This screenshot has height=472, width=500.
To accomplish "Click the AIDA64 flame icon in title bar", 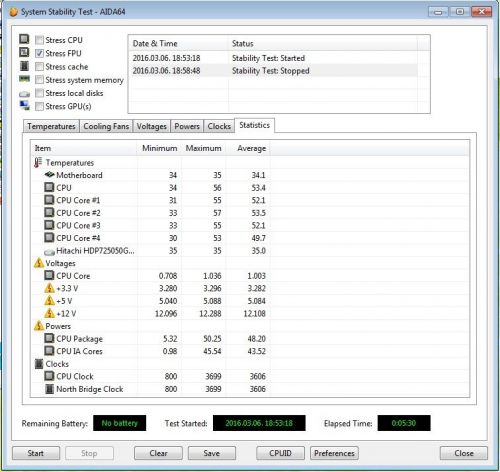I will pos(14,12).
